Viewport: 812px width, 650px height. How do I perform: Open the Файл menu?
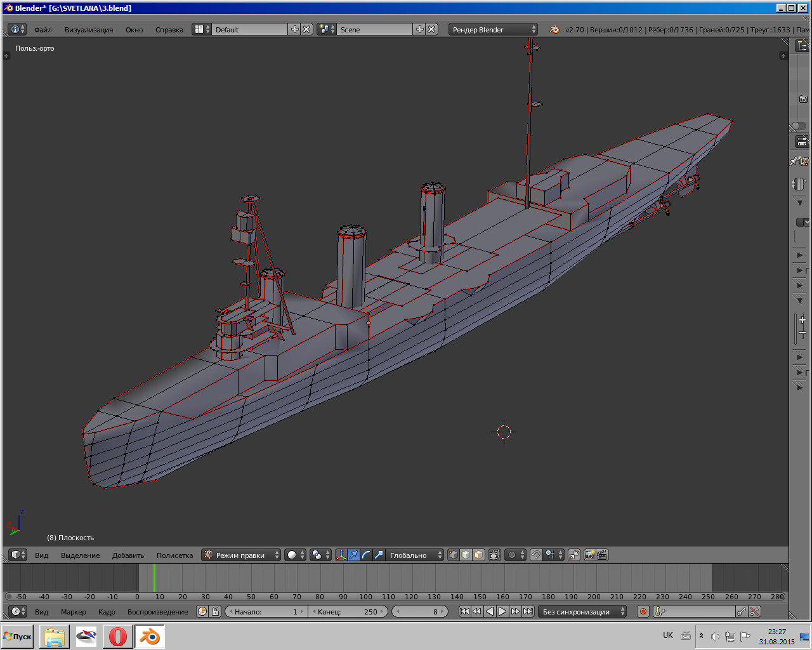coord(43,30)
